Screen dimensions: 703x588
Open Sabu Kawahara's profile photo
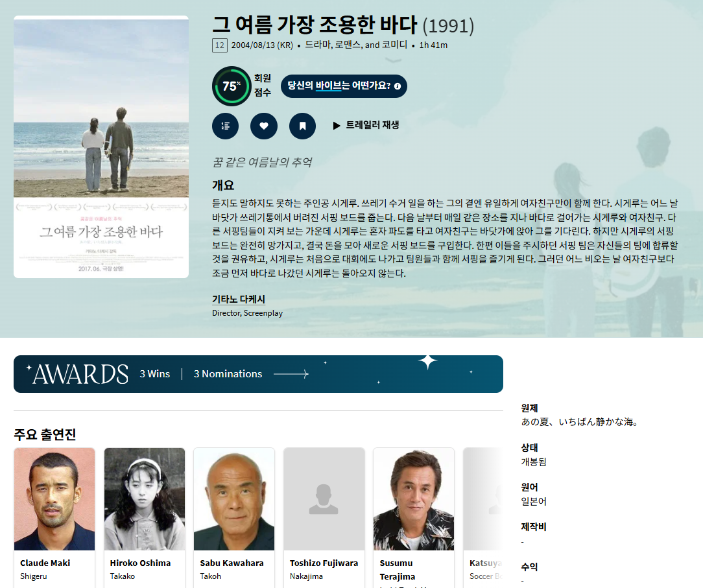(234, 499)
